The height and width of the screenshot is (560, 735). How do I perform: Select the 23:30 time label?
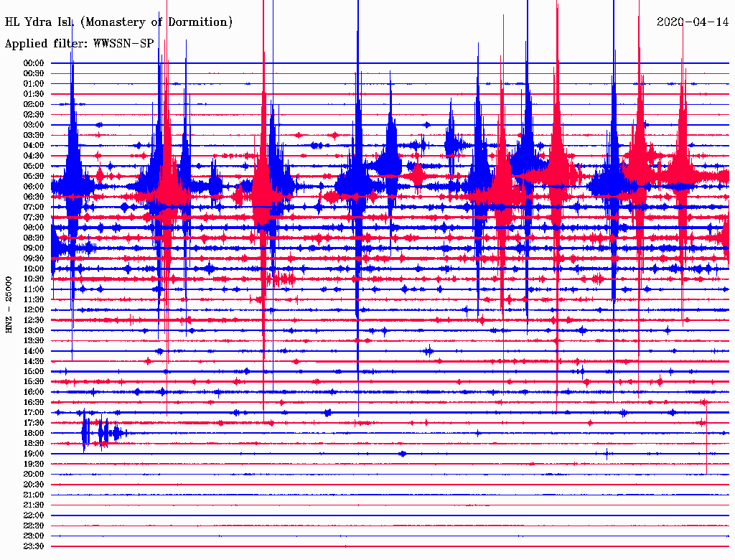[x=34, y=546]
